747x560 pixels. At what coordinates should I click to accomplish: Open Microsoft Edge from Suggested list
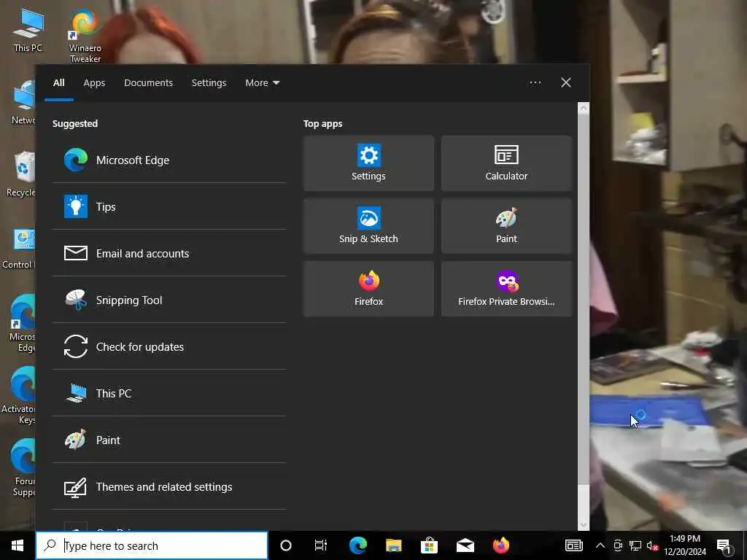169,160
